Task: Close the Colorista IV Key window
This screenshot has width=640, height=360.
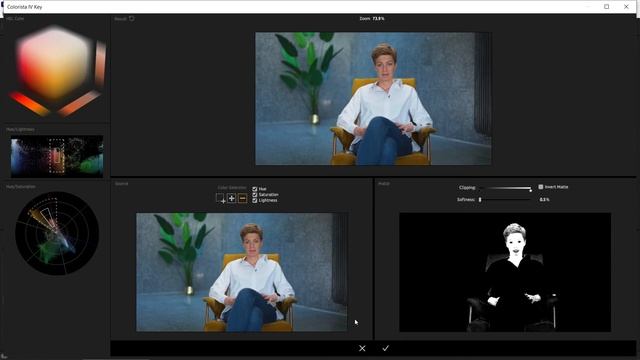Action: pyautogui.click(x=626, y=7)
